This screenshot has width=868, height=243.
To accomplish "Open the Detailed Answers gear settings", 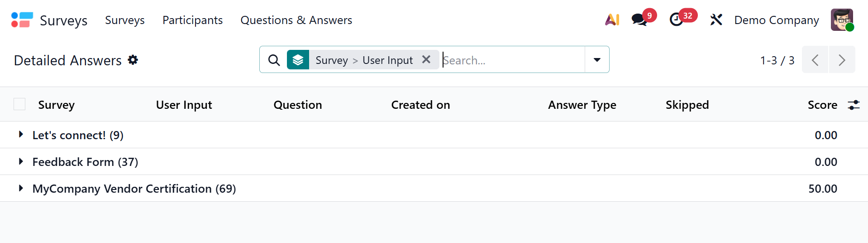I will [x=133, y=60].
